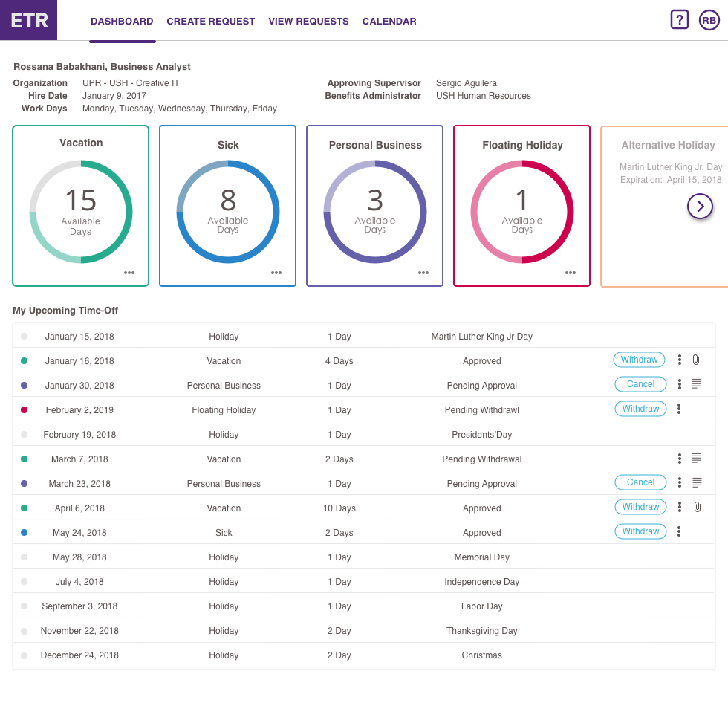
Task: Open the Vacation card's three-dot menu
Action: click(129, 273)
